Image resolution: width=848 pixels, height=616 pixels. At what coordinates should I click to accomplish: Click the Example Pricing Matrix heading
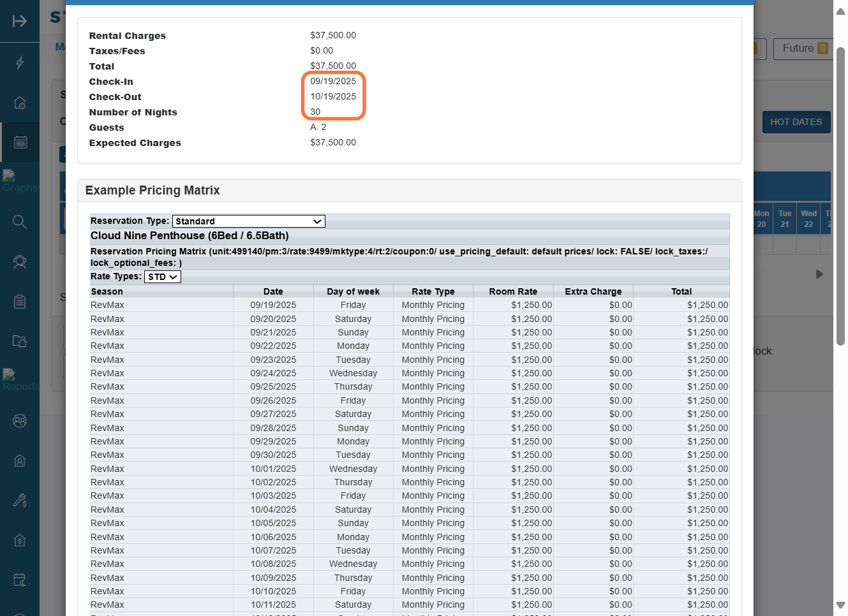coord(152,190)
